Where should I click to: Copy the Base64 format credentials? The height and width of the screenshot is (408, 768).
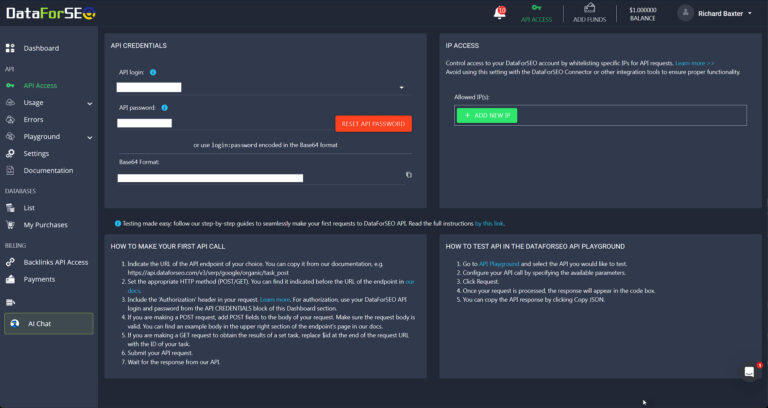tap(408, 175)
